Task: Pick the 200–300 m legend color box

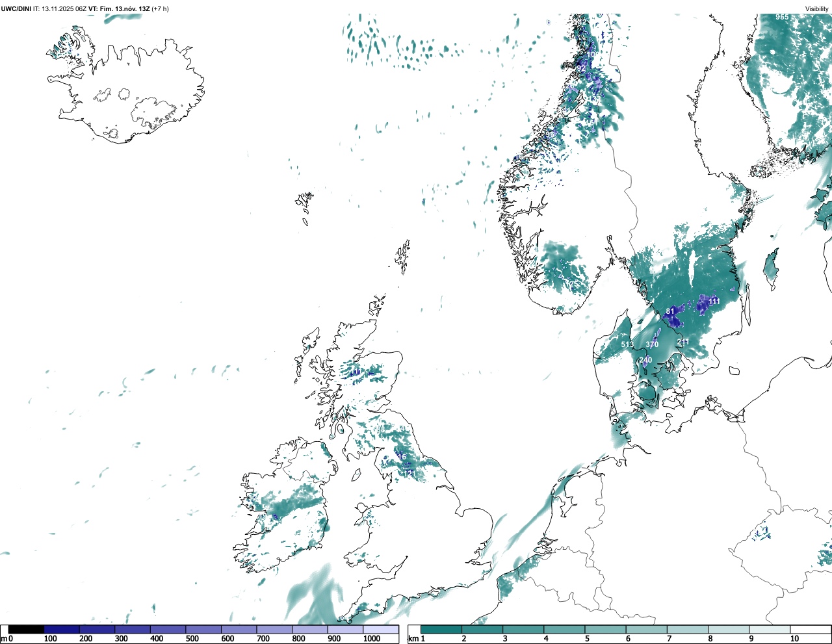Action: coord(97,630)
